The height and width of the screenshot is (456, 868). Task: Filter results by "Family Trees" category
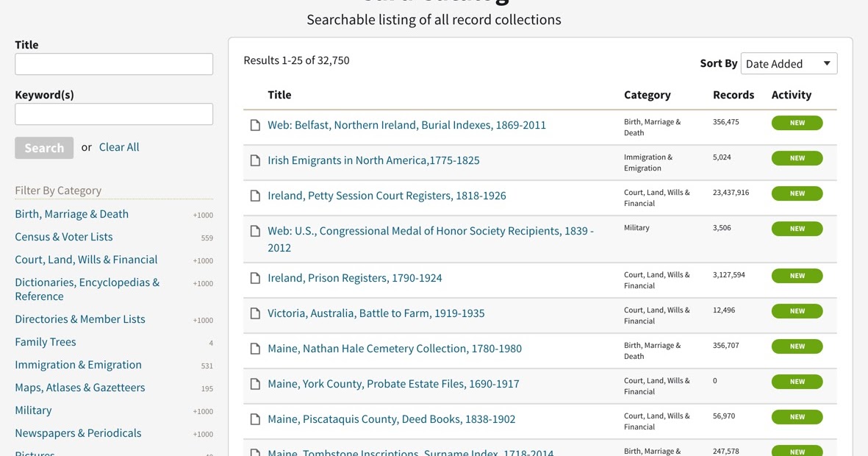click(45, 342)
